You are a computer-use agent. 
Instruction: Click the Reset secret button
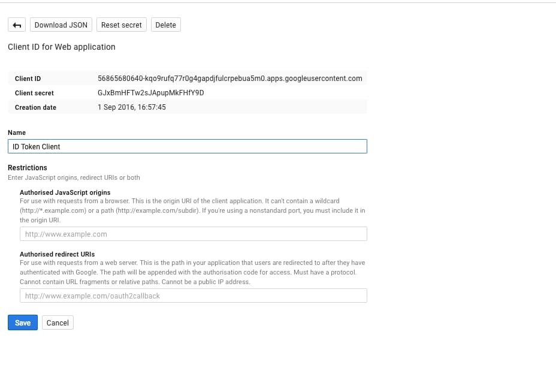coord(121,25)
